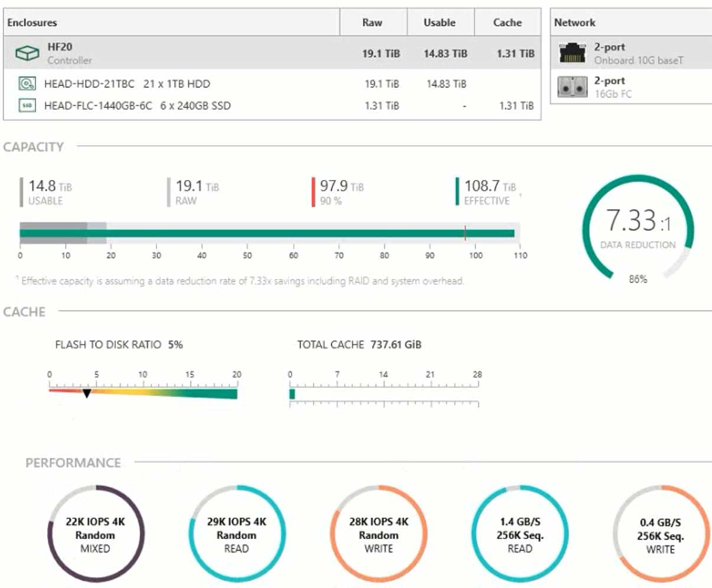Click the HEAD-FLC-1440GB-6C row's cache 1.31 TiB value
The image size is (712, 588).
click(x=517, y=106)
